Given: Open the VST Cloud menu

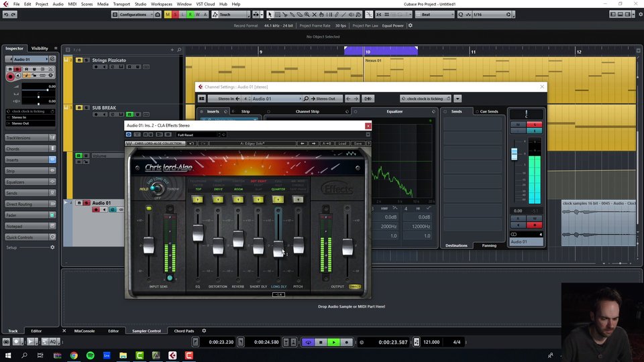Looking at the screenshot, I should [205, 4].
